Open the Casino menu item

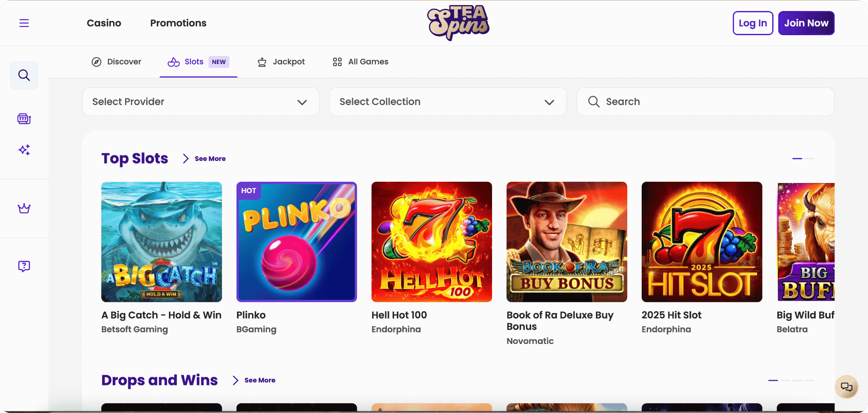(104, 23)
